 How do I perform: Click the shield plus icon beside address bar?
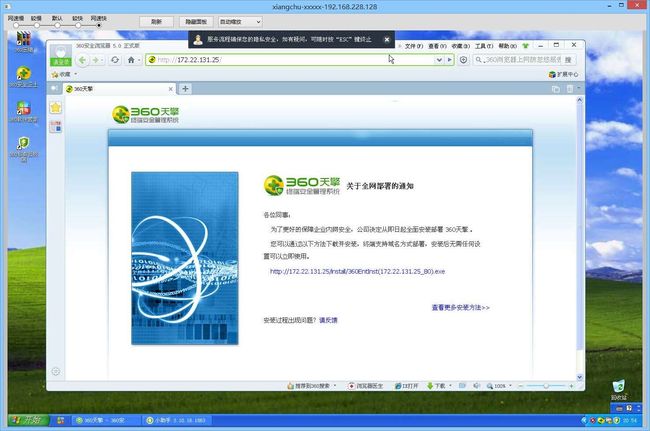463,60
